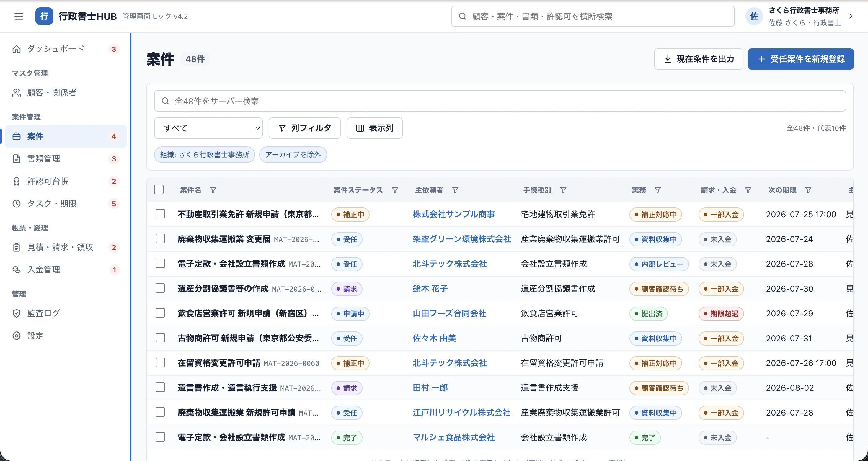Click the people icon beside 顧客・関係者
Image resolution: width=868 pixels, height=461 pixels.
pyautogui.click(x=17, y=93)
